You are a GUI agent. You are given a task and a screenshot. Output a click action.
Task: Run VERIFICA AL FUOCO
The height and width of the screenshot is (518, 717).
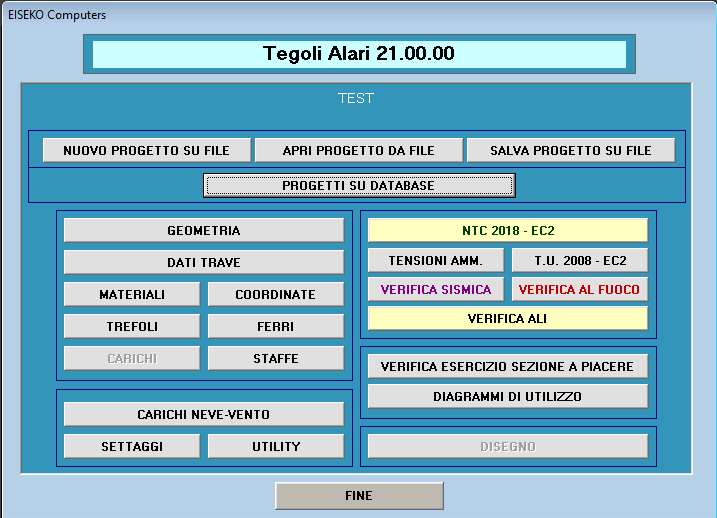pyautogui.click(x=580, y=289)
